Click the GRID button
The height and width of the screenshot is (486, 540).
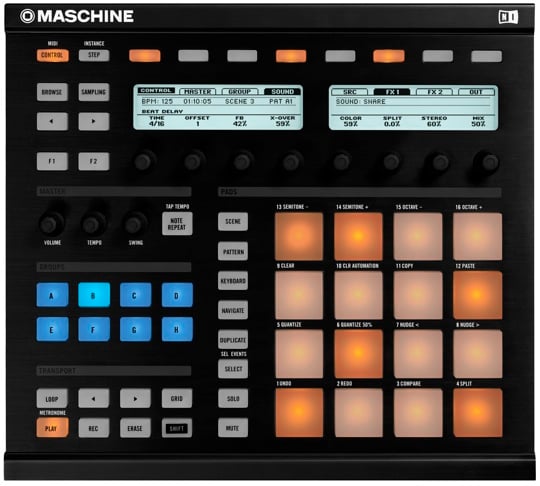coord(177,399)
